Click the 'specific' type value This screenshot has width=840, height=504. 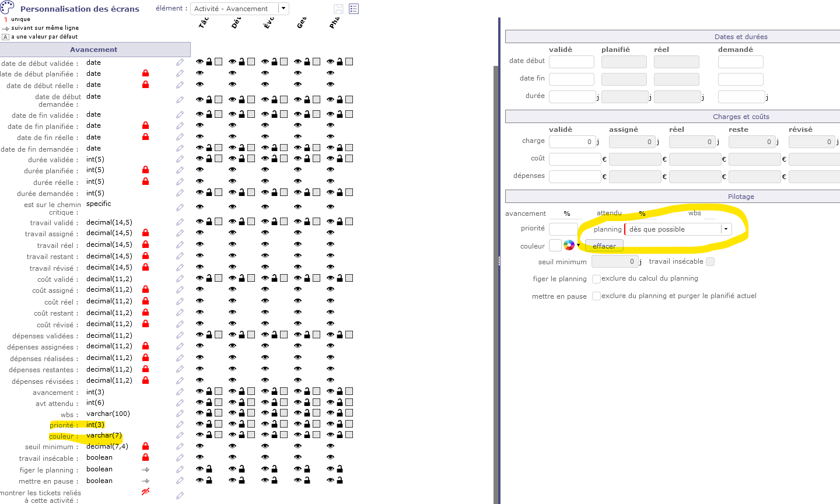click(x=99, y=204)
